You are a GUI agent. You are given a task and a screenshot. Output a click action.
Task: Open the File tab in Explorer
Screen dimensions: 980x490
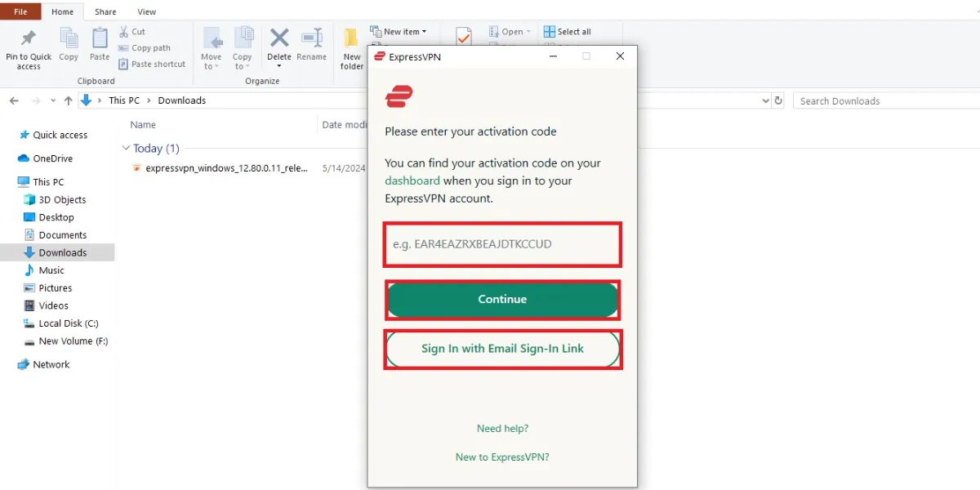(x=20, y=12)
